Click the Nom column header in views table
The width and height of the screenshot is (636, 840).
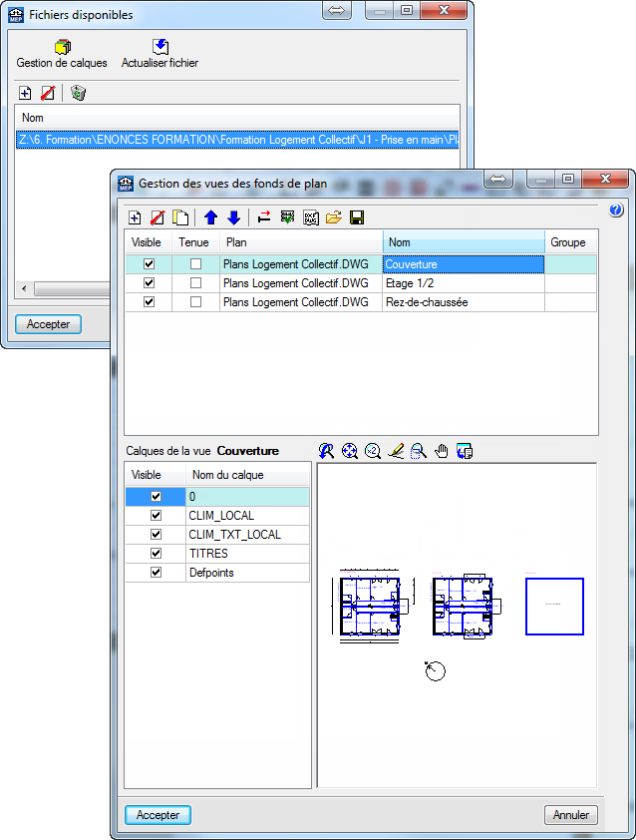tap(463, 242)
